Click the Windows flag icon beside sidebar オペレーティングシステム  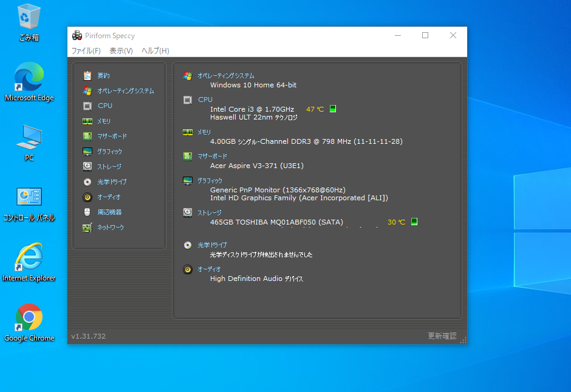tap(87, 91)
